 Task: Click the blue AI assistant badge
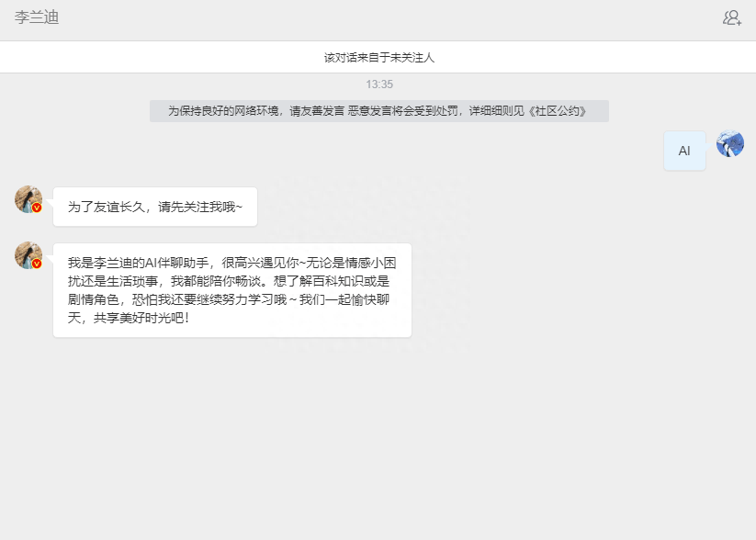point(683,150)
